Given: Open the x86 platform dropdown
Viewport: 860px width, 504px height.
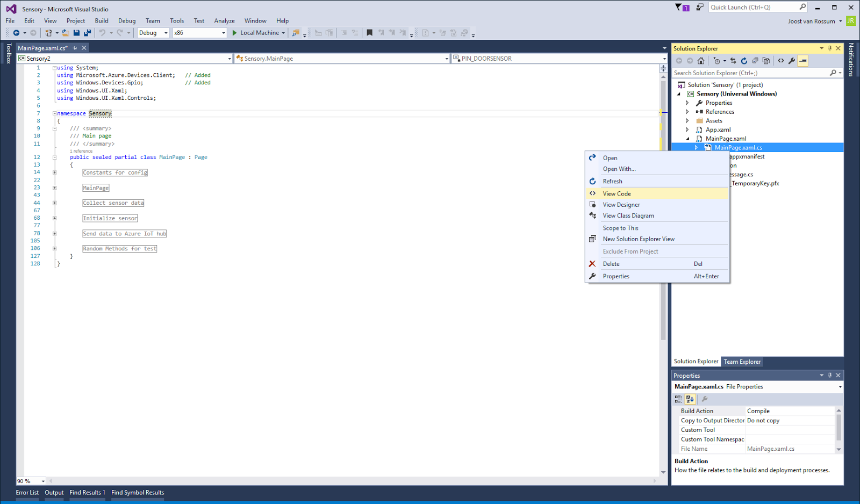Looking at the screenshot, I should pyautogui.click(x=223, y=33).
